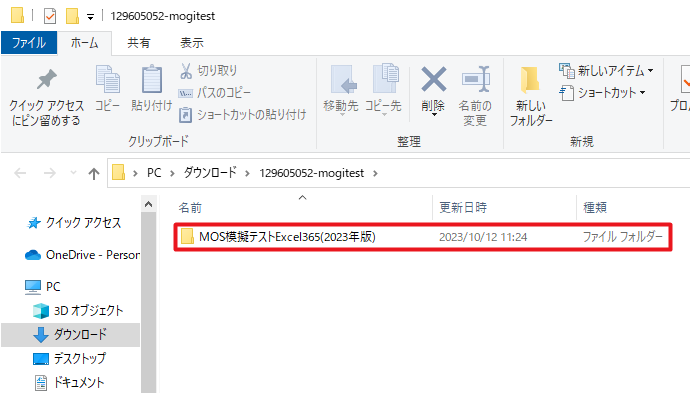The image size is (690, 393).
Task: Sort by 名前 (Name) column header
Action: coord(190,208)
